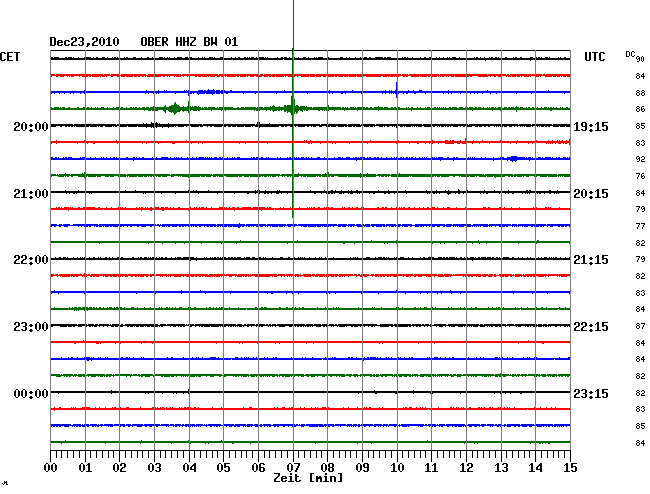Select the 19:15 UTC time label
This screenshot has height=494, width=650.
click(591, 126)
